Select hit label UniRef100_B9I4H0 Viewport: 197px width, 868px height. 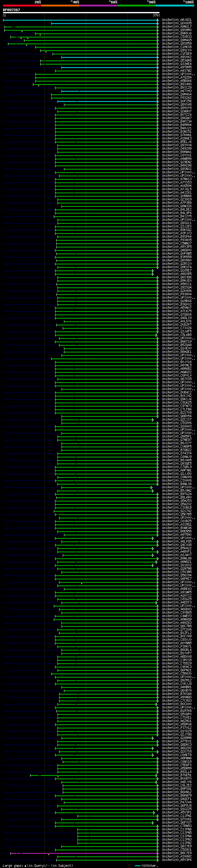(x=177, y=84)
